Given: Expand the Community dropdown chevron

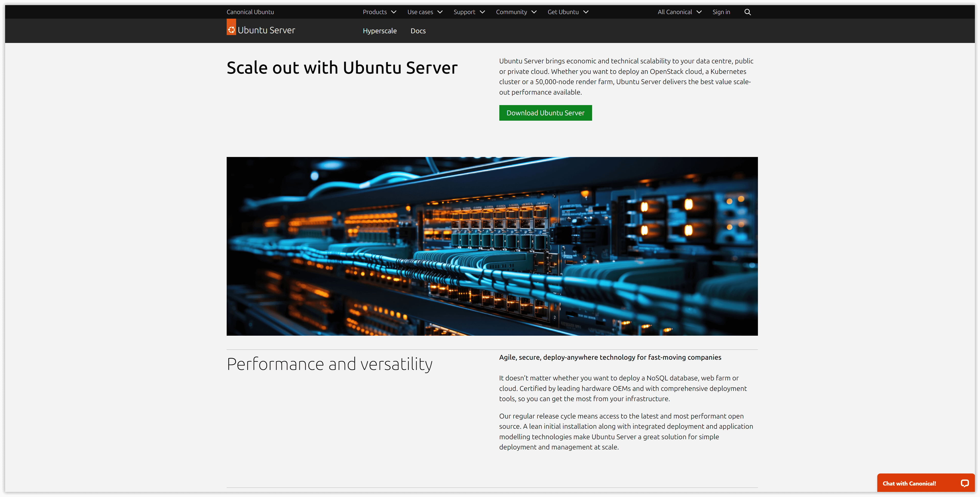Looking at the screenshot, I should [534, 12].
